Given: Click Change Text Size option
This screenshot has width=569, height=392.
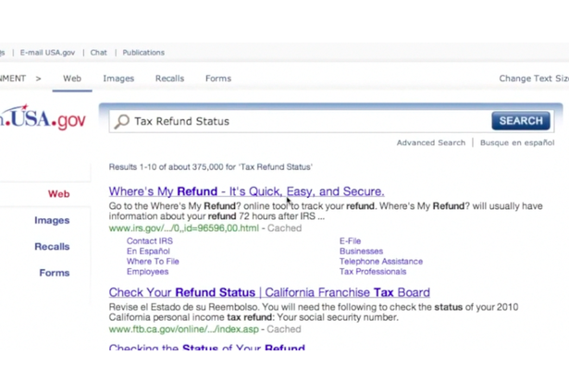Looking at the screenshot, I should click(534, 79).
